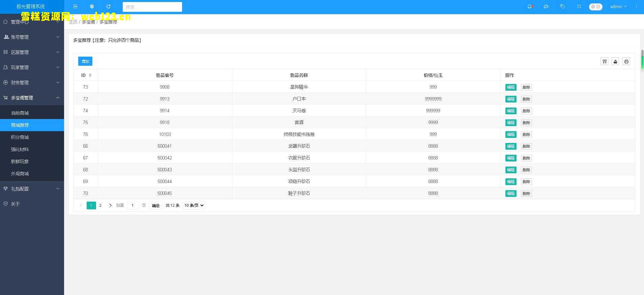The height and width of the screenshot is (295, 644).
Task: Expand the 区服管理 menu
Action: [32, 52]
